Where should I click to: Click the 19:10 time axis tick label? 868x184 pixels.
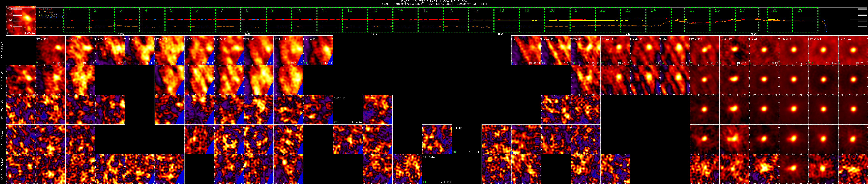[x=248, y=34]
